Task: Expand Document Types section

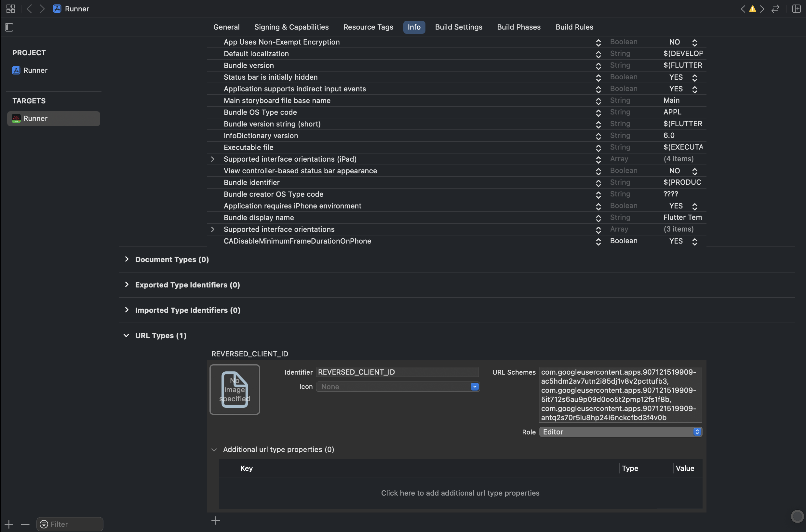Action: [126, 259]
